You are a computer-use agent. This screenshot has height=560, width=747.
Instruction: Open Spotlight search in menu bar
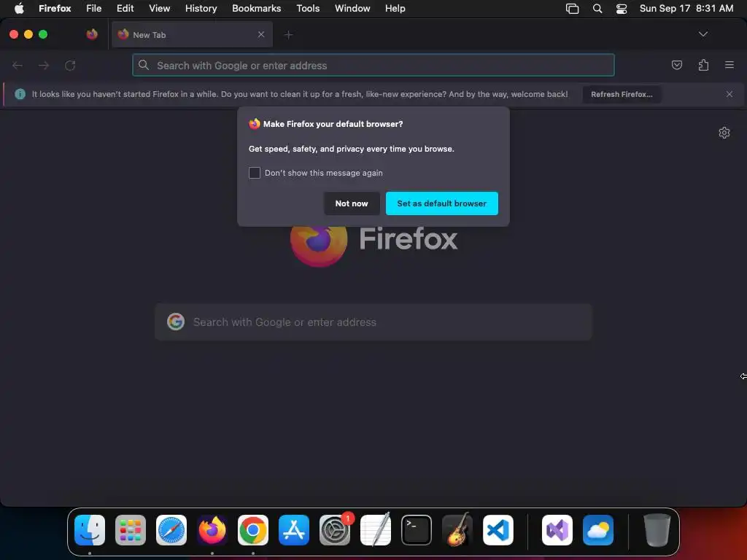click(x=597, y=8)
